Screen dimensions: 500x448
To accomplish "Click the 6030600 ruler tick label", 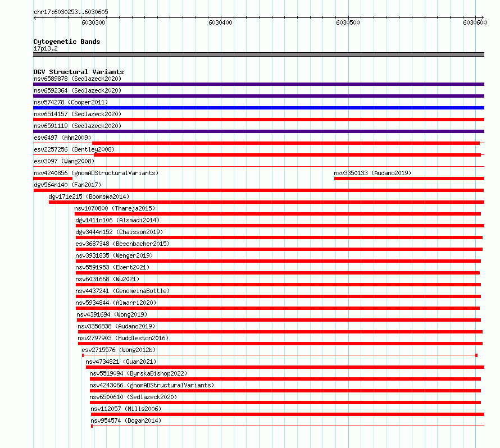I will (x=475, y=22).
